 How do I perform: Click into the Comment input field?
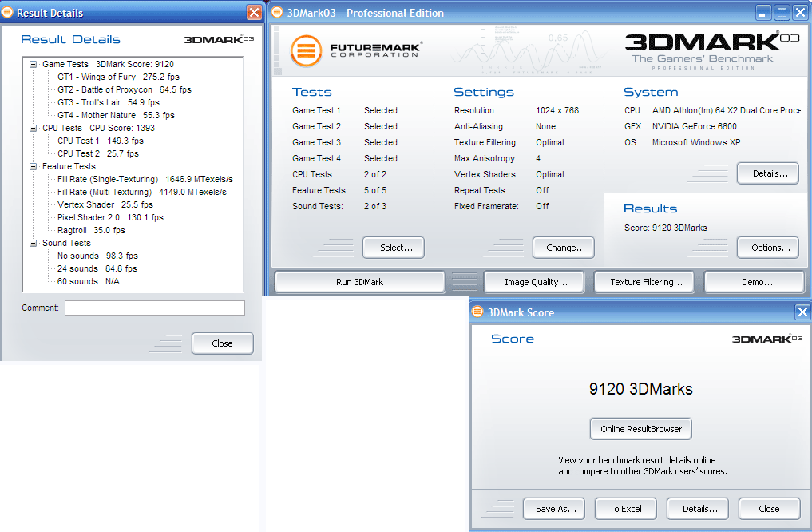click(155, 308)
